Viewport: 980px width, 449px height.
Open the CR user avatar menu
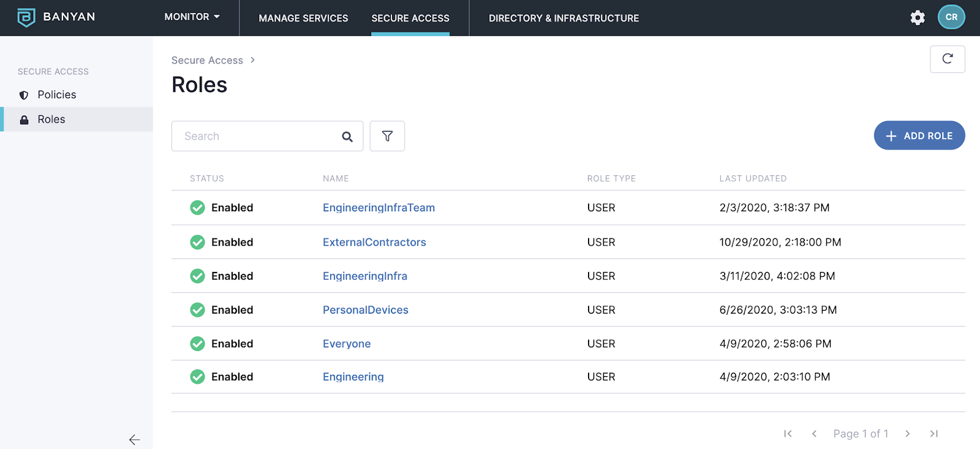[951, 17]
